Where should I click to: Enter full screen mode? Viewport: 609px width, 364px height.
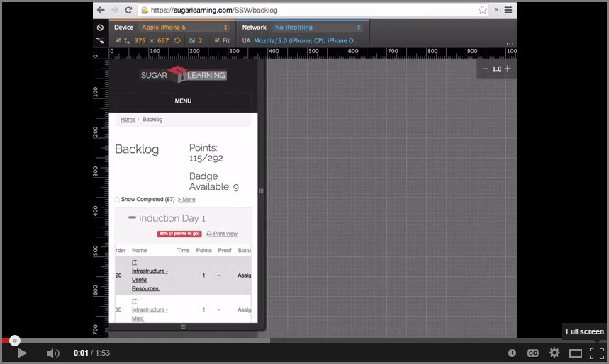[x=596, y=353]
